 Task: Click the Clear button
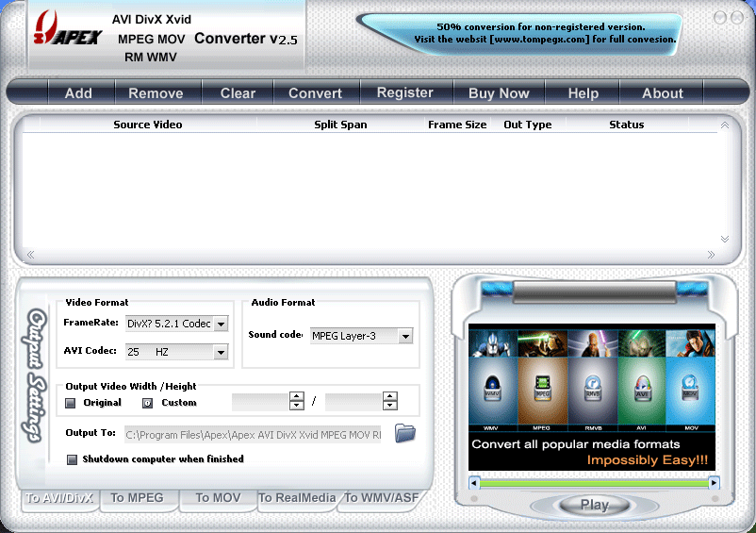[238, 93]
